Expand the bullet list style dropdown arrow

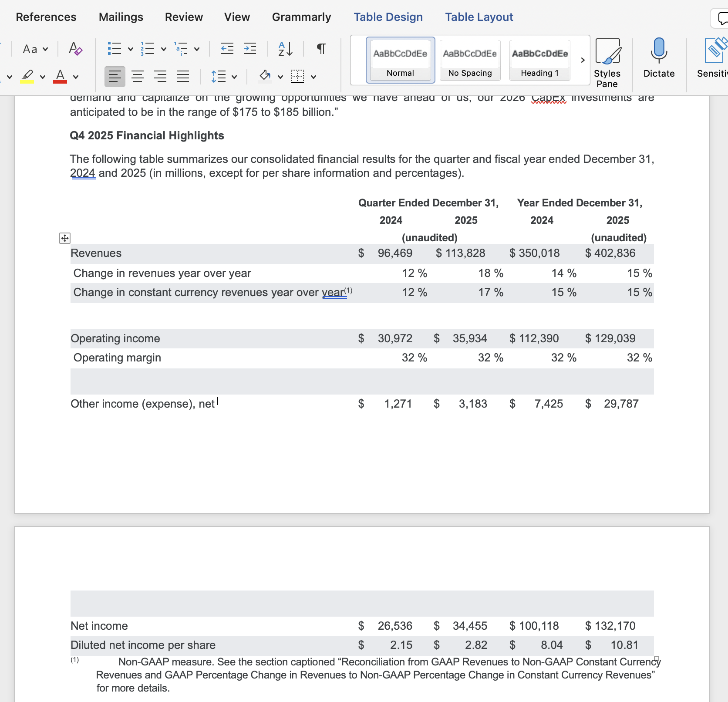[x=130, y=49]
